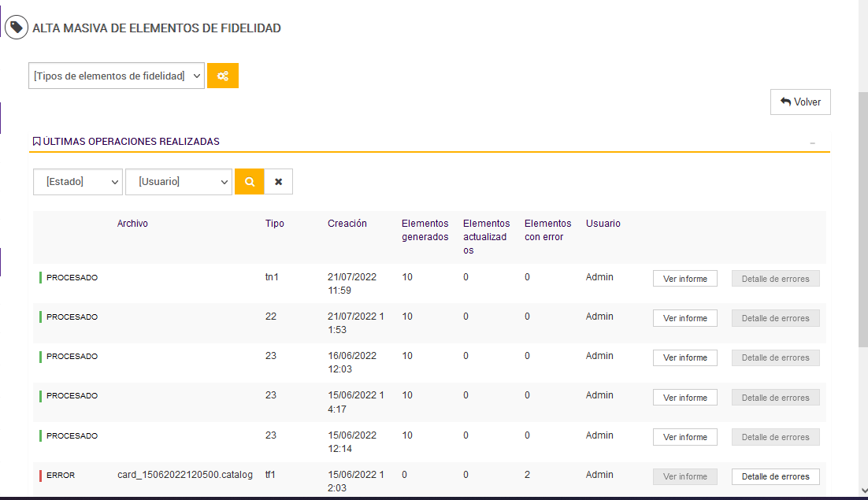Image resolution: width=868 pixels, height=500 pixels.
Task: Open the Estado filter dropdown
Action: click(x=78, y=181)
